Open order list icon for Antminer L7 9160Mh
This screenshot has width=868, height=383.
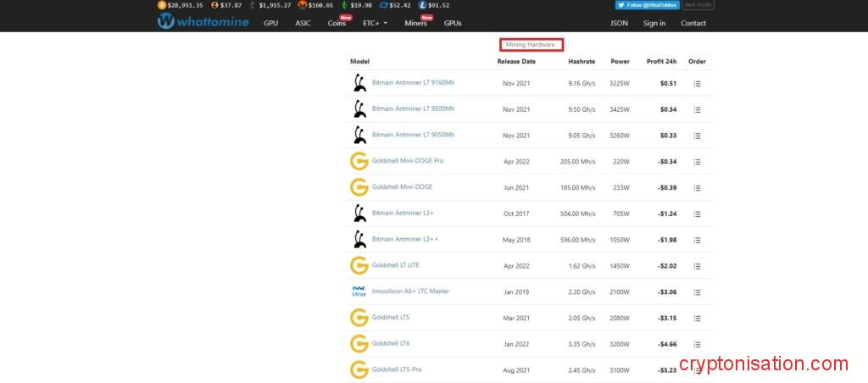tap(697, 84)
